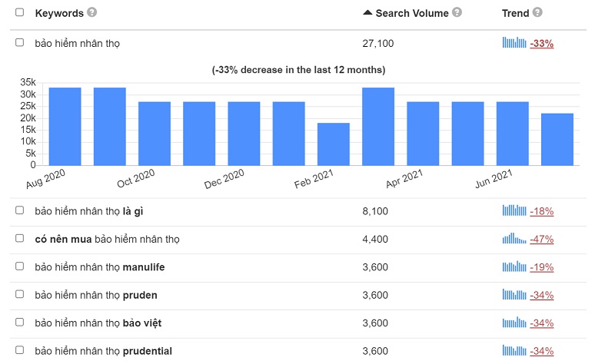Viewport: 615px width, 364px height.
Task: Sort by the Search Volume arrow
Action: [x=367, y=13]
